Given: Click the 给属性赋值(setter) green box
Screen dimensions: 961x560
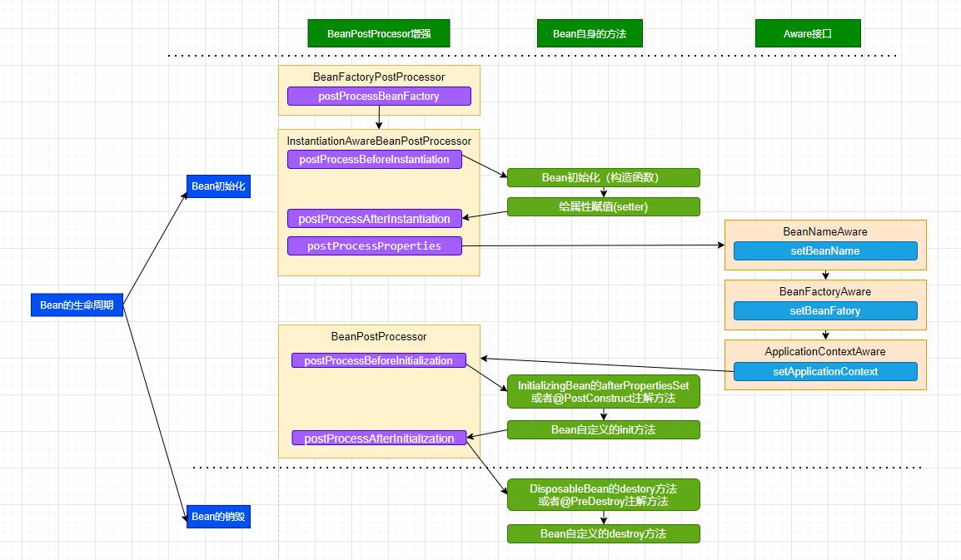Looking at the screenshot, I should pos(603,206).
